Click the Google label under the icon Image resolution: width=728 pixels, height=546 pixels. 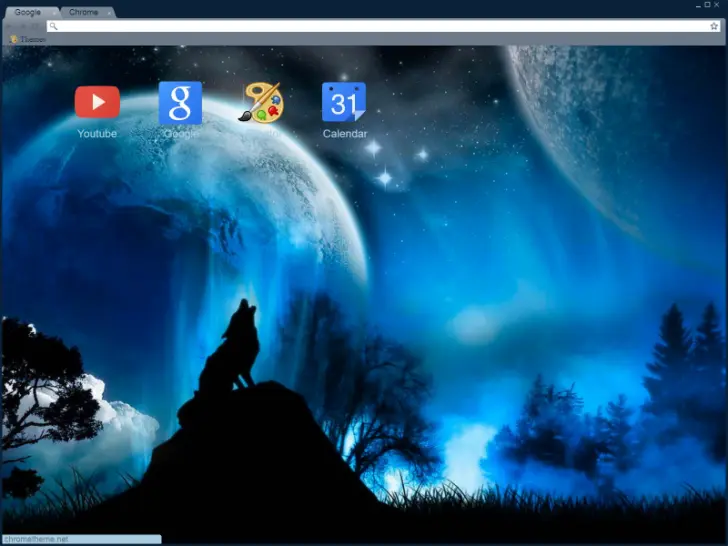pyautogui.click(x=180, y=133)
